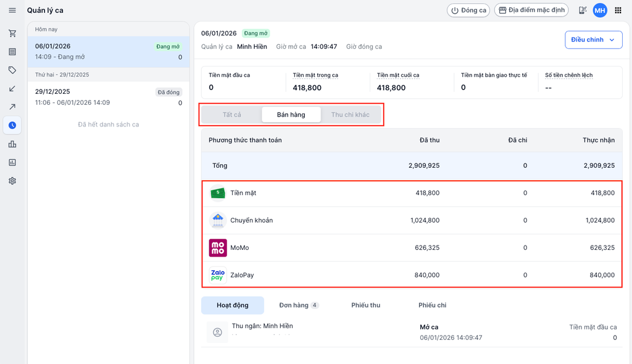Click the MoMo payment row
This screenshot has width=632, height=364.
[412, 248]
